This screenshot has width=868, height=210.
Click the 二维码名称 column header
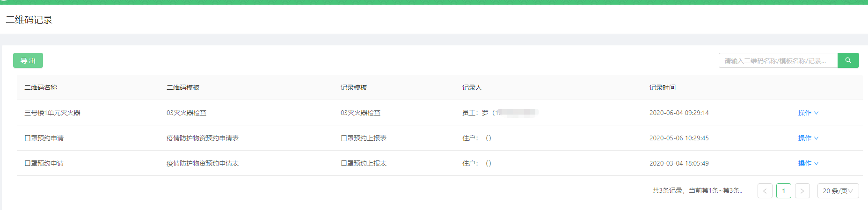coord(41,87)
